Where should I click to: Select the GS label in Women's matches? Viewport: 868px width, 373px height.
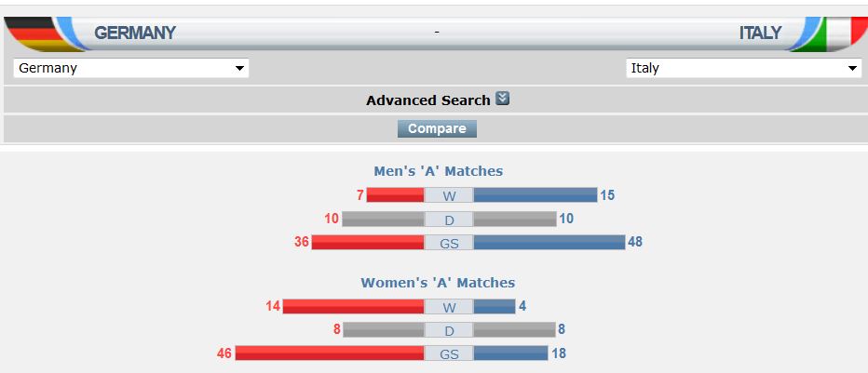coord(449,354)
